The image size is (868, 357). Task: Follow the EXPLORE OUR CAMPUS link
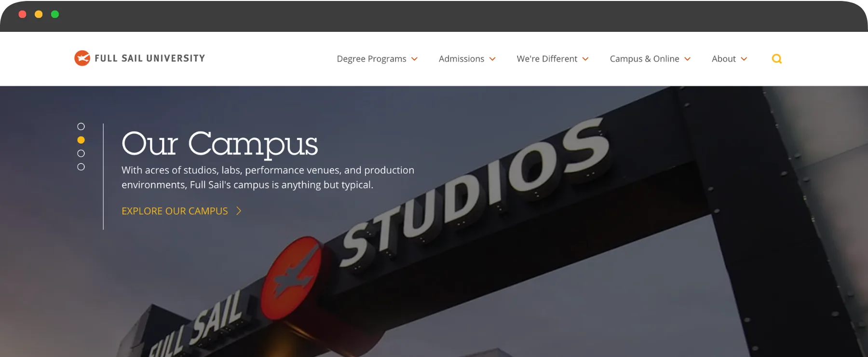click(x=175, y=211)
